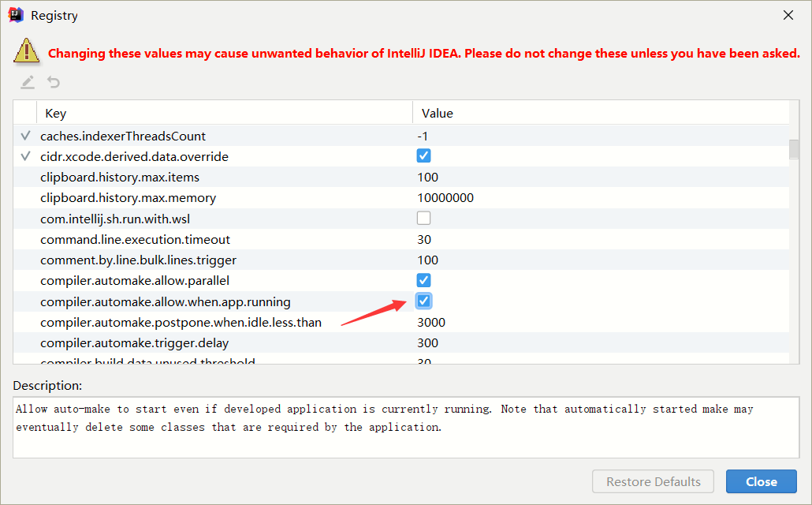Sort by the Key column header
This screenshot has height=505, width=812.
[x=55, y=113]
